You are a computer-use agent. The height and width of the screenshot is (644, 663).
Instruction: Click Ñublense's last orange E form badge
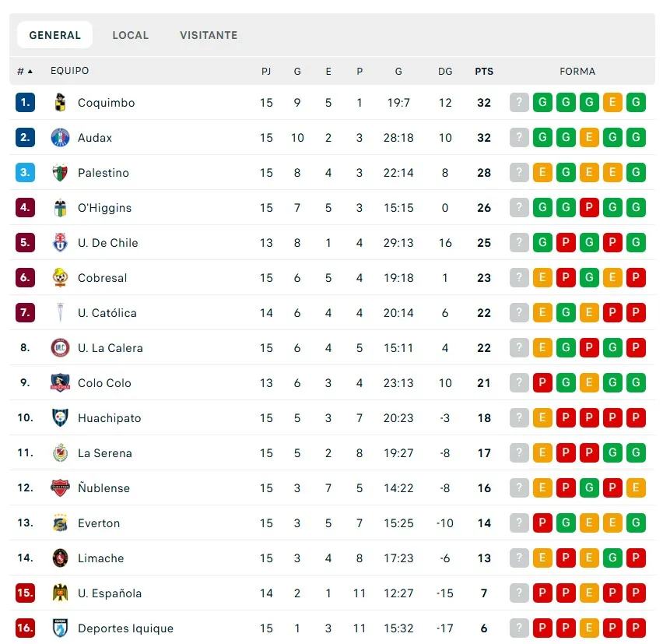pos(636,488)
